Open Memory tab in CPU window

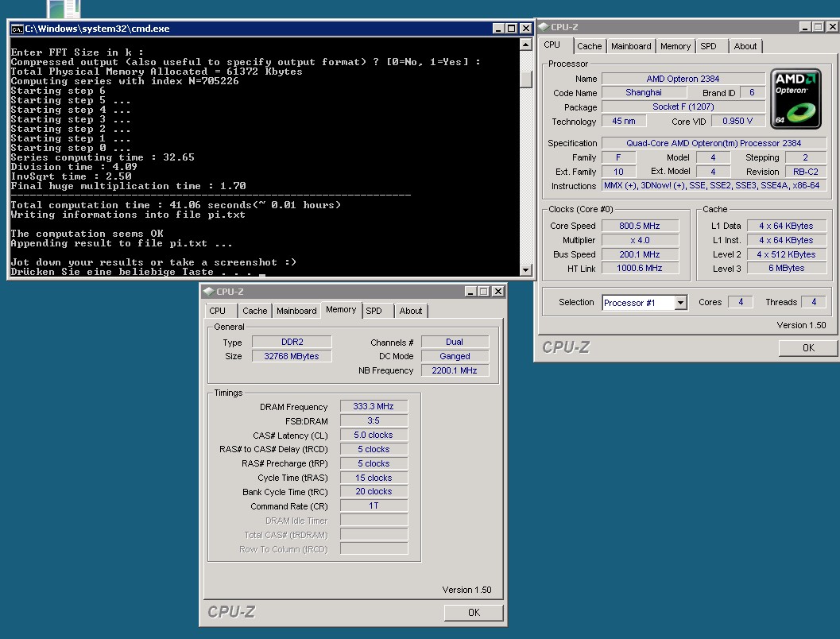coord(675,46)
